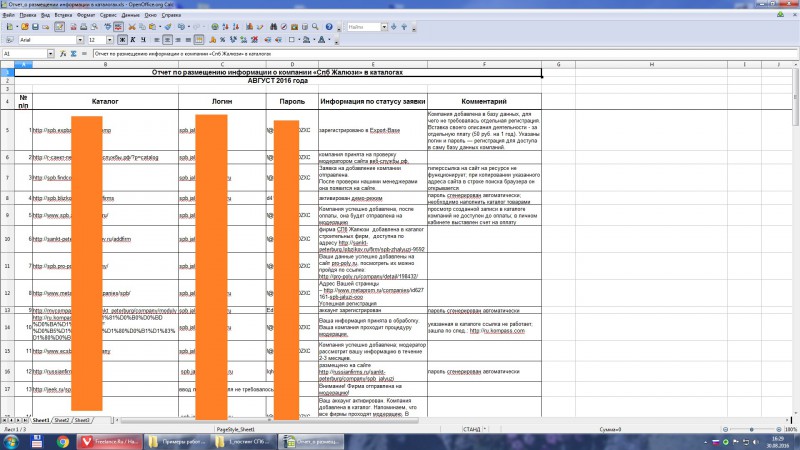The width and height of the screenshot is (800, 450).
Task: Open the Формат menu
Action: (x=86, y=15)
